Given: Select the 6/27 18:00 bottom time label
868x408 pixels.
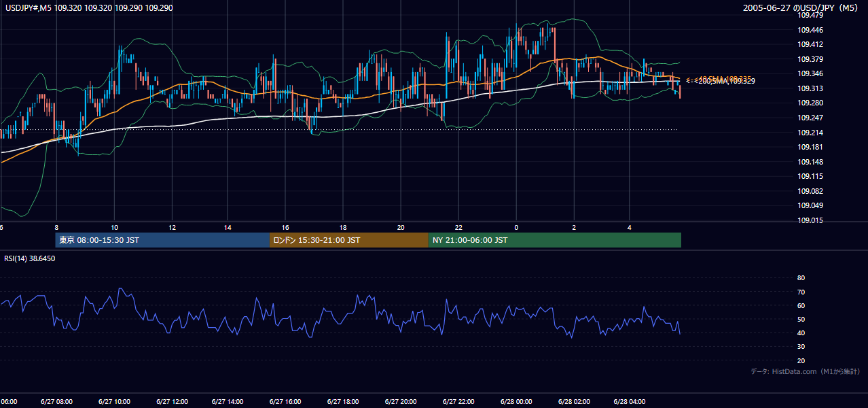Looking at the screenshot, I should pos(344,401).
